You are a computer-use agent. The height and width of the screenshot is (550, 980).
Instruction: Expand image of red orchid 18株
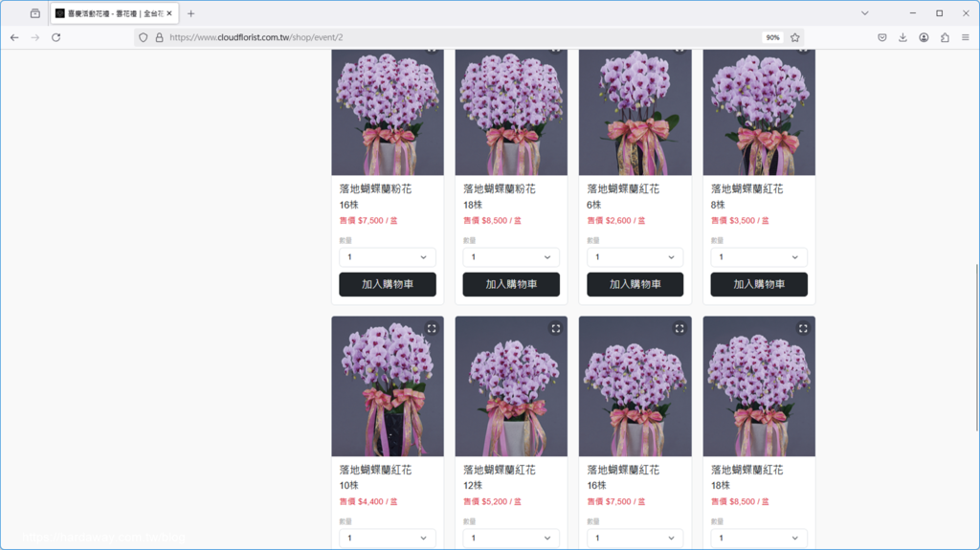(803, 328)
